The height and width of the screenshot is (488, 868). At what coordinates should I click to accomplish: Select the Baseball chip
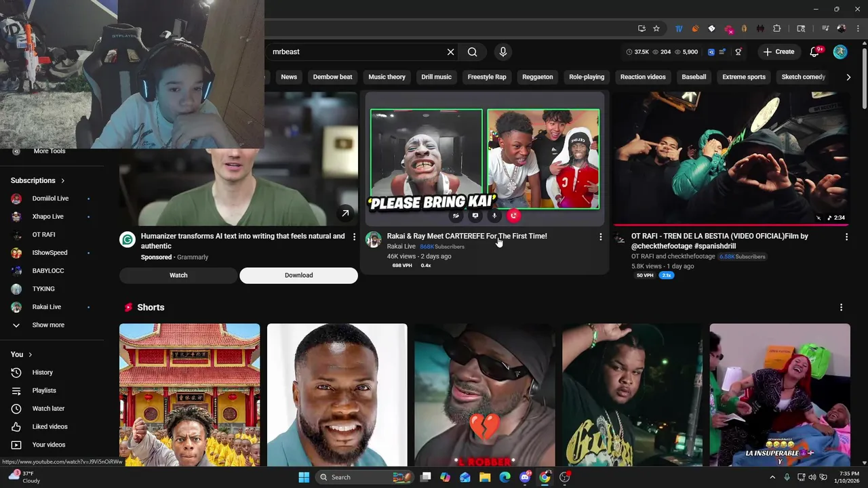point(694,77)
